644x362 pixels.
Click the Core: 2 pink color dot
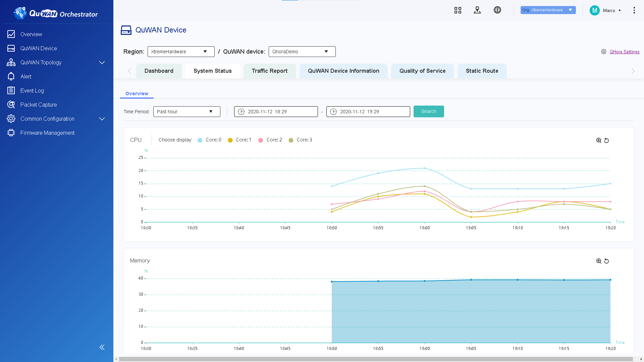click(x=261, y=140)
